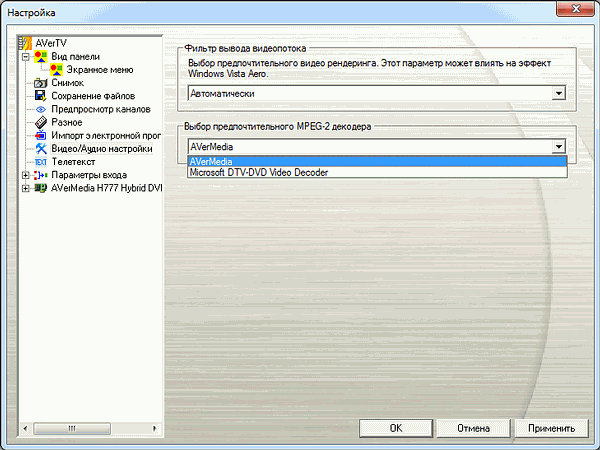The image size is (600, 450).
Task: Select Параметры входа tree label
Action: (89, 175)
